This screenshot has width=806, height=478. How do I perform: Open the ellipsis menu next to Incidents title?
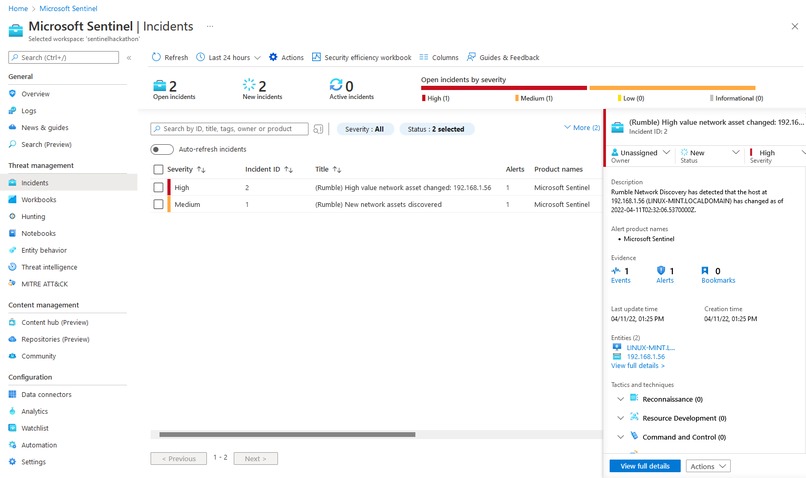point(210,26)
